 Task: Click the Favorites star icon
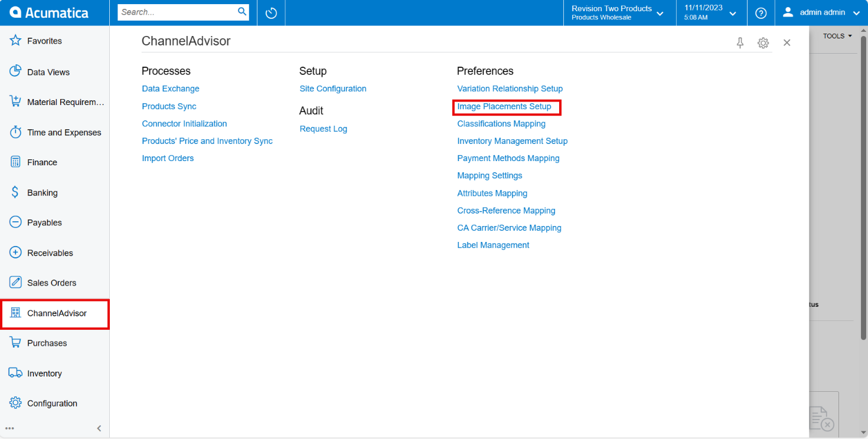(15, 41)
